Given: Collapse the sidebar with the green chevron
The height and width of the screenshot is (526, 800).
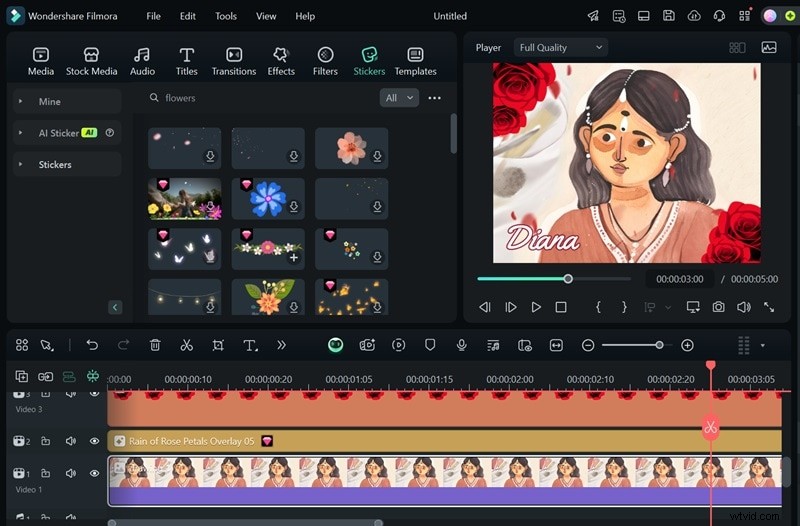Looking at the screenshot, I should [115, 307].
